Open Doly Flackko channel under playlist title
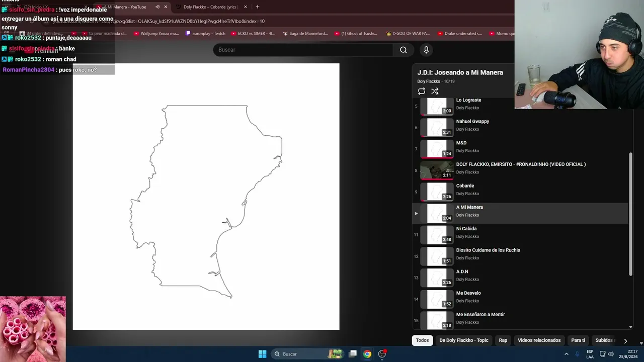The height and width of the screenshot is (362, 644). (429, 81)
